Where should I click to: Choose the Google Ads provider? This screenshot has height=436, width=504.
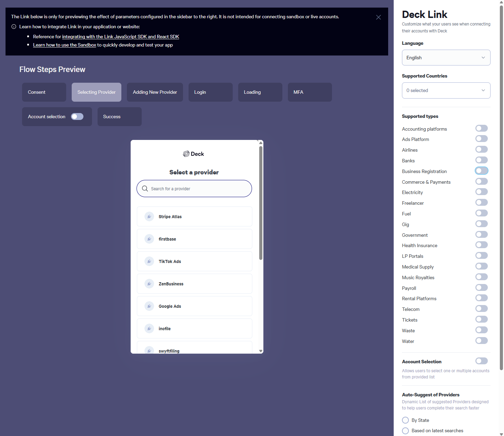coord(194,306)
